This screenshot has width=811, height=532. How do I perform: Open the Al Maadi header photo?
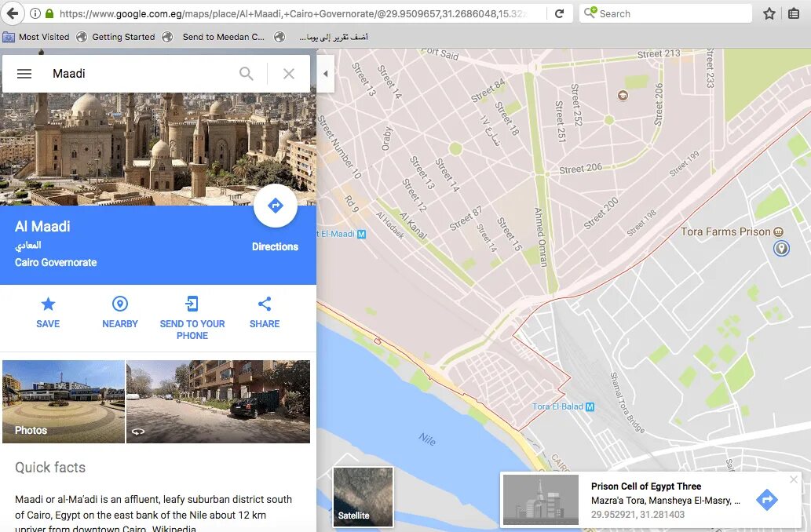tap(158, 149)
